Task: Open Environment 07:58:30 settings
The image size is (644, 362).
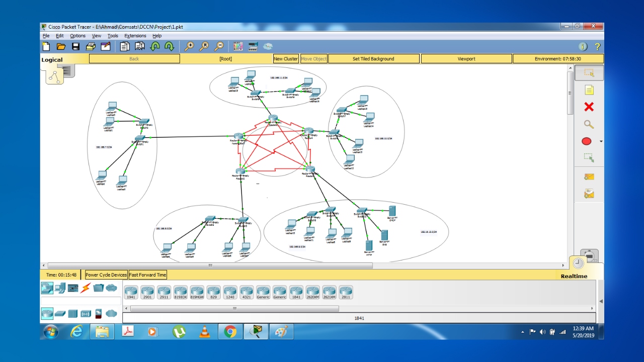Action: tap(558, 59)
